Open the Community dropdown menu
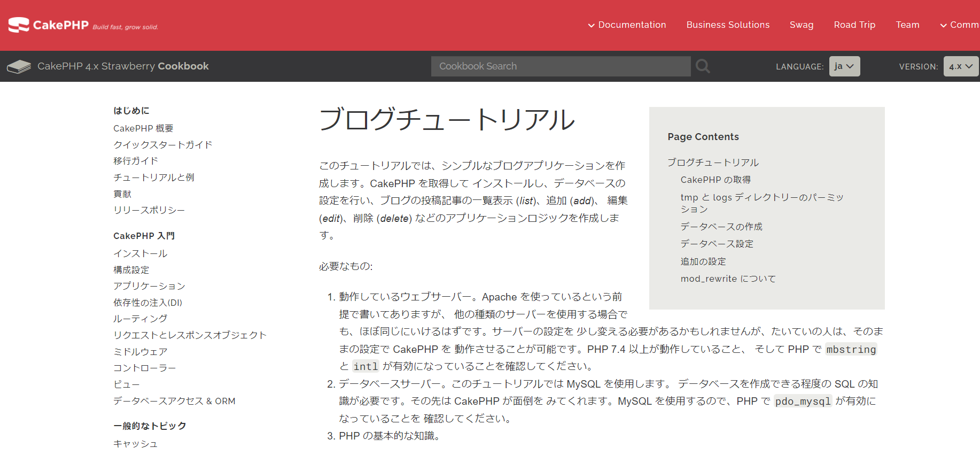The width and height of the screenshot is (980, 455). 960,25
